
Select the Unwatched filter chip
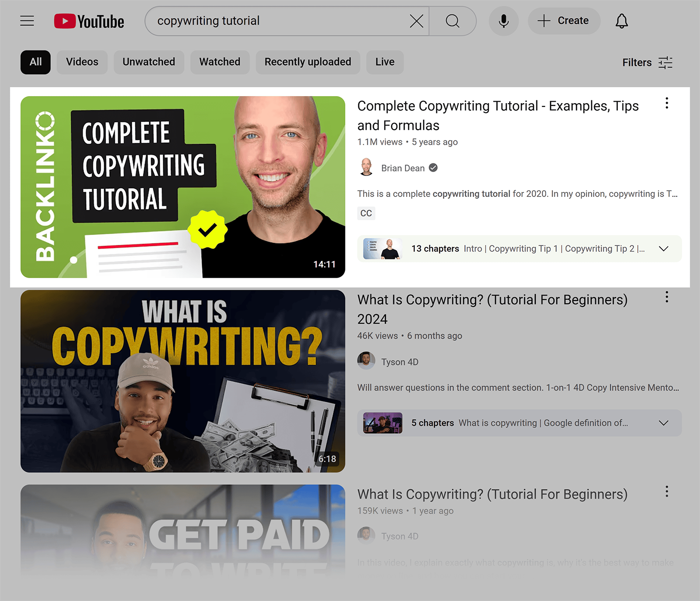149,62
